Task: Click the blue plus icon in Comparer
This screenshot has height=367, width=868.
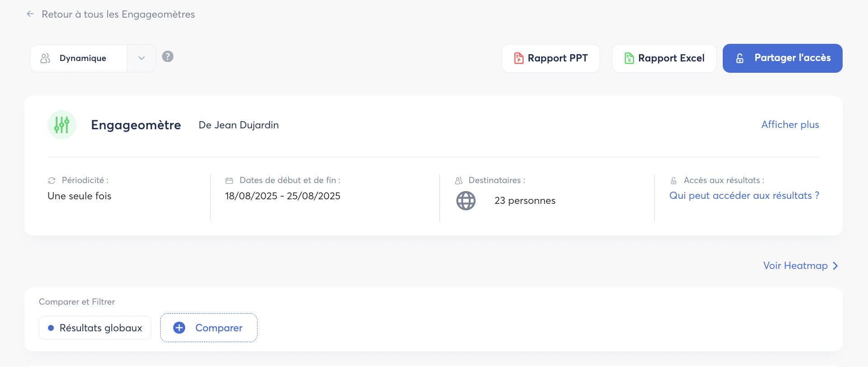Action: tap(179, 328)
